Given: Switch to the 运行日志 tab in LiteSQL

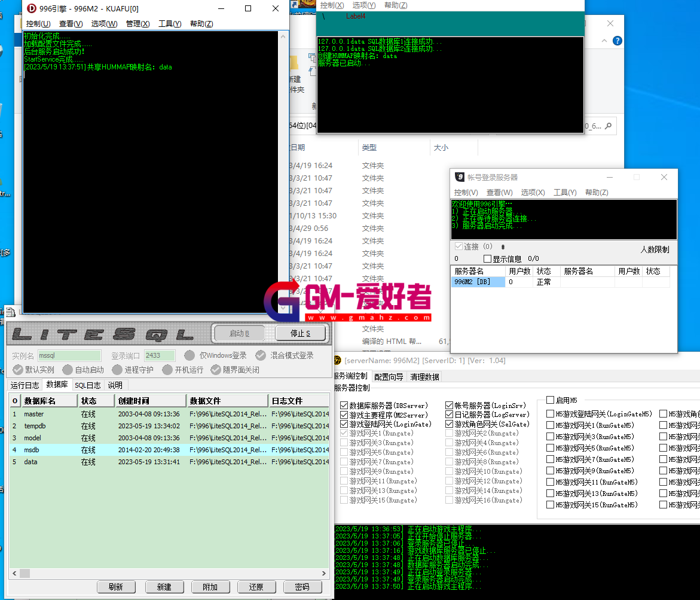Looking at the screenshot, I should (x=25, y=385).
